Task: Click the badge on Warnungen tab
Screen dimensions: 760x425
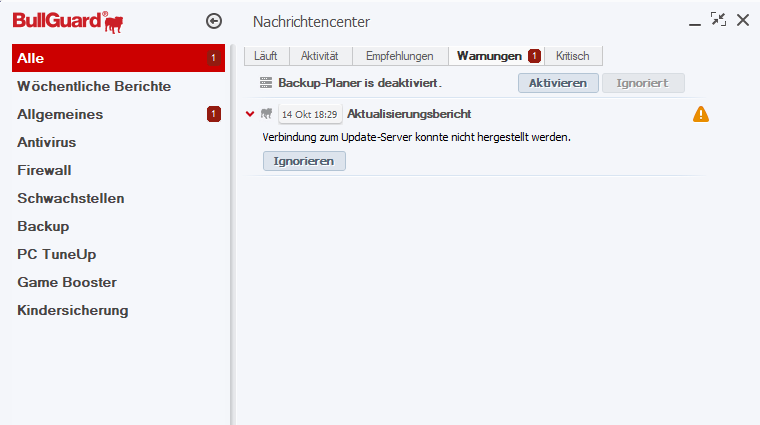Action: 534,56
